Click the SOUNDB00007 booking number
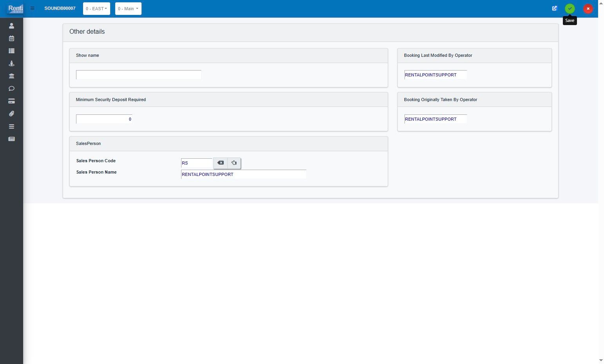This screenshot has height=364, width=604. [x=60, y=9]
